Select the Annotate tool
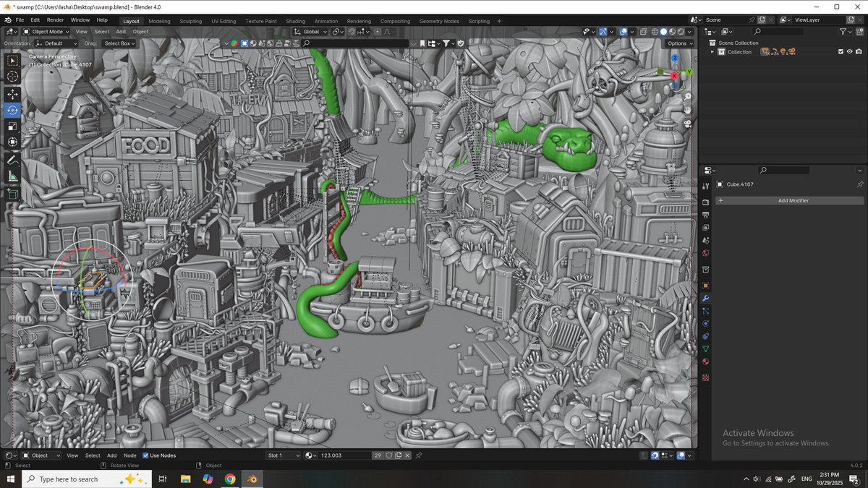Screen dimensions: 868x488 pyautogui.click(x=13, y=160)
